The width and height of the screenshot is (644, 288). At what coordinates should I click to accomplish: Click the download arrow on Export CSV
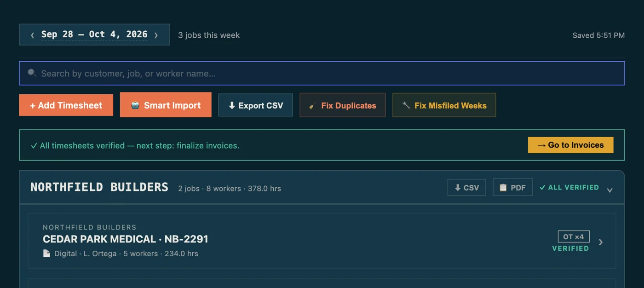(232, 105)
